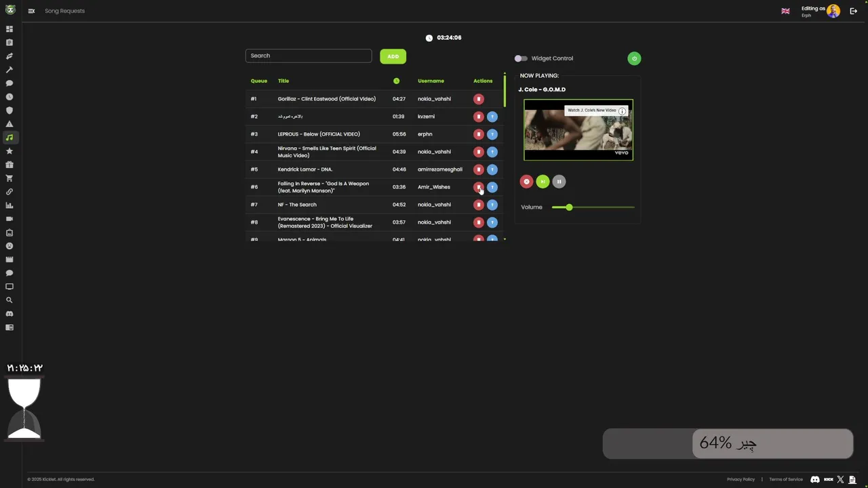The height and width of the screenshot is (488, 868).
Task: Click the green ADD button
Action: [393, 56]
